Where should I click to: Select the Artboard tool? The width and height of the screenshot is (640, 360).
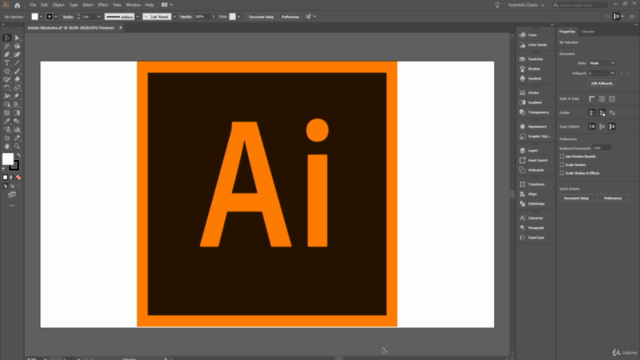pyautogui.click(x=7, y=138)
